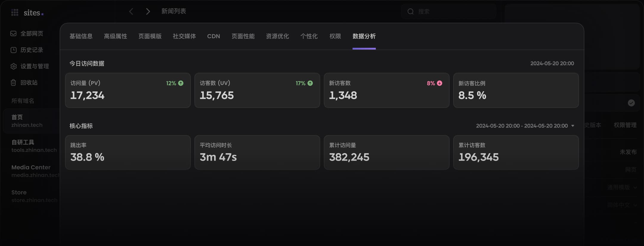Open 设置与管理 gear icon
Viewport: 644px width, 246px height.
(x=13, y=66)
